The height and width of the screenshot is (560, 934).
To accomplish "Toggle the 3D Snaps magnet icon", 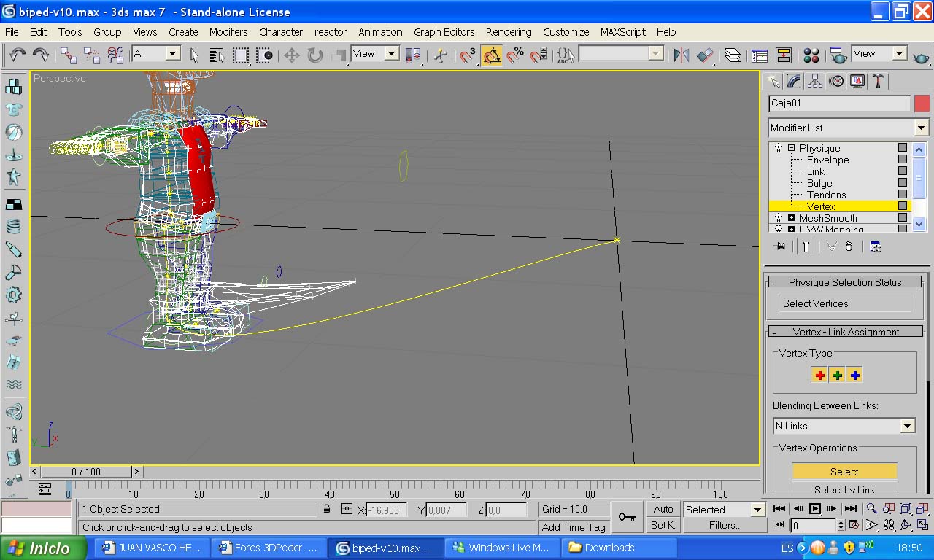I will coord(468,55).
